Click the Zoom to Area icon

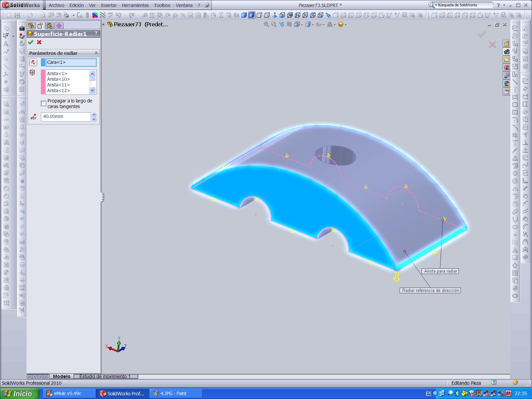coord(274,24)
